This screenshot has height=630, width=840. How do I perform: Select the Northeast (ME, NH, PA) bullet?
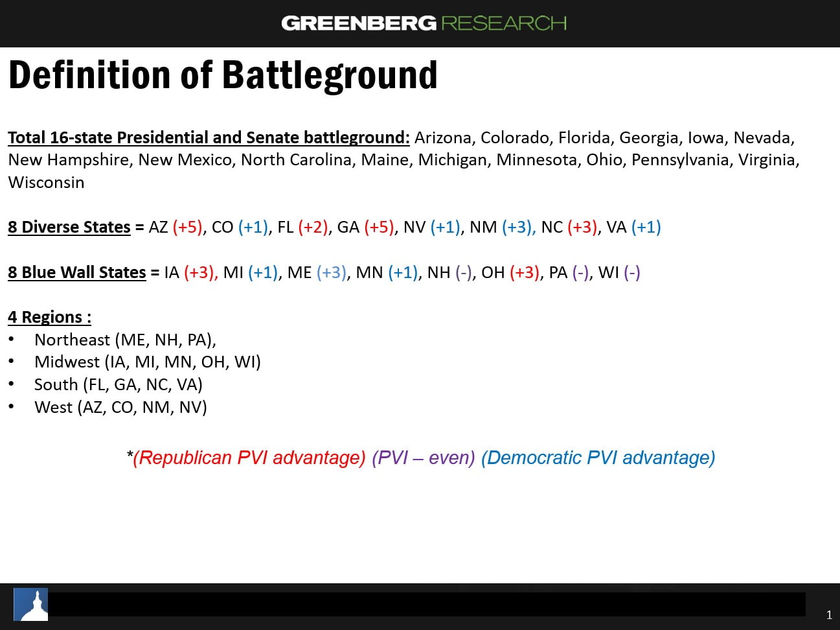point(125,340)
